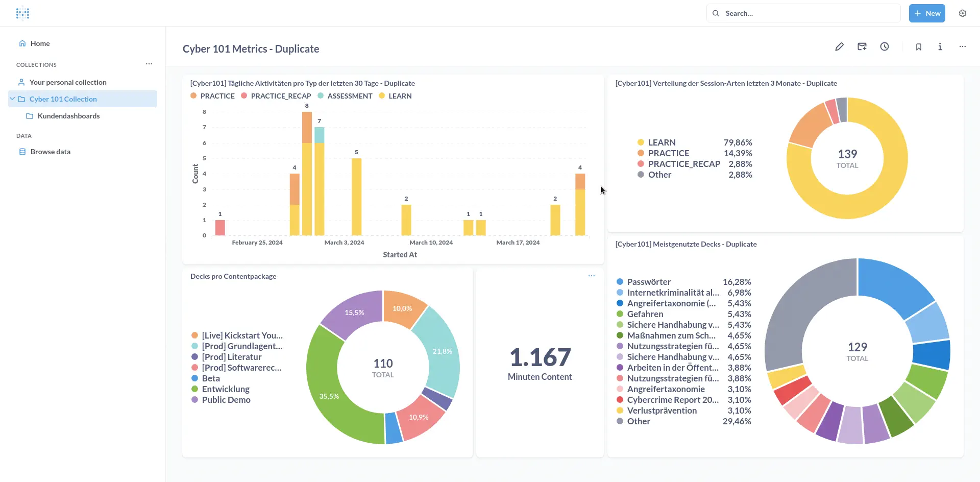This screenshot has height=482, width=980.
Task: Click the [Live] Kickstart You... legend entry
Action: pos(237,335)
